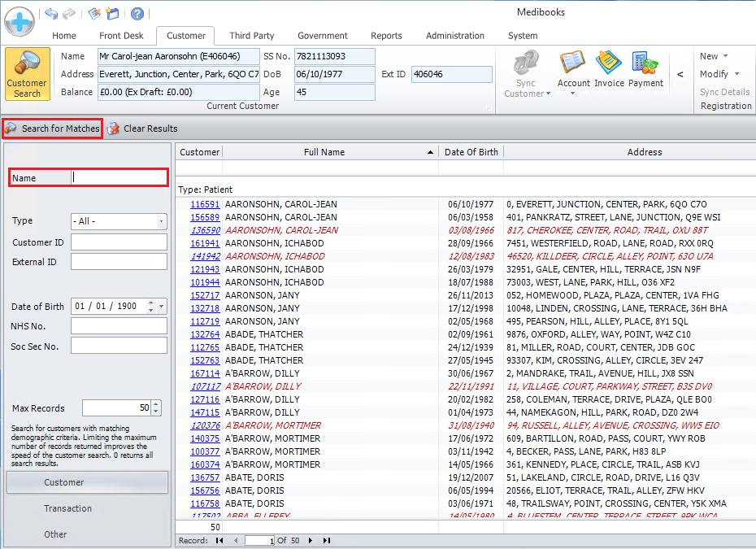Click the Medibooks application orb button
This screenshot has width=756, height=549.
[19, 20]
